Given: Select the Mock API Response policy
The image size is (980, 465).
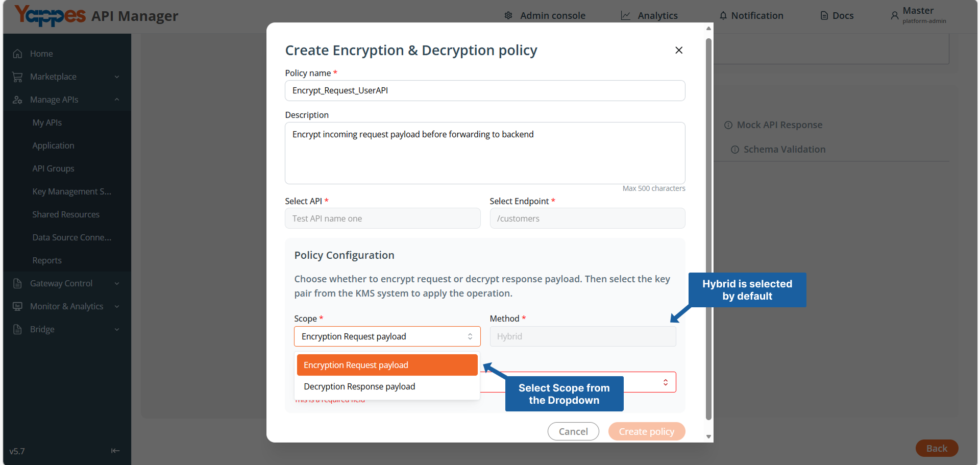Looking at the screenshot, I should pos(779,125).
